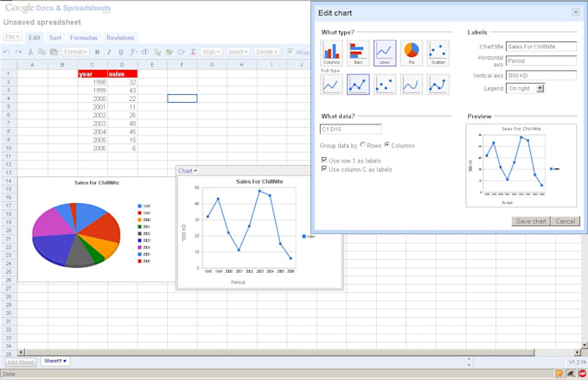588x380 pixels.
Task: Select the Columns chart type
Action: [331, 53]
